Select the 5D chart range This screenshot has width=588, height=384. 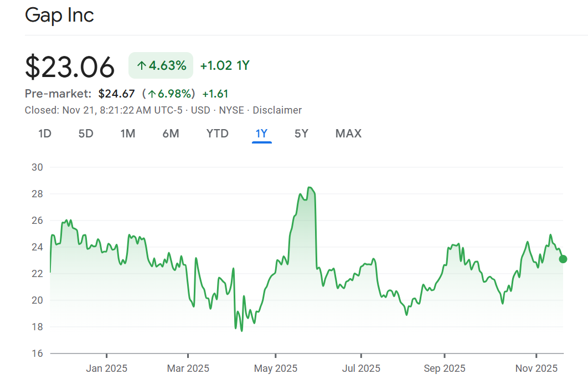(86, 134)
